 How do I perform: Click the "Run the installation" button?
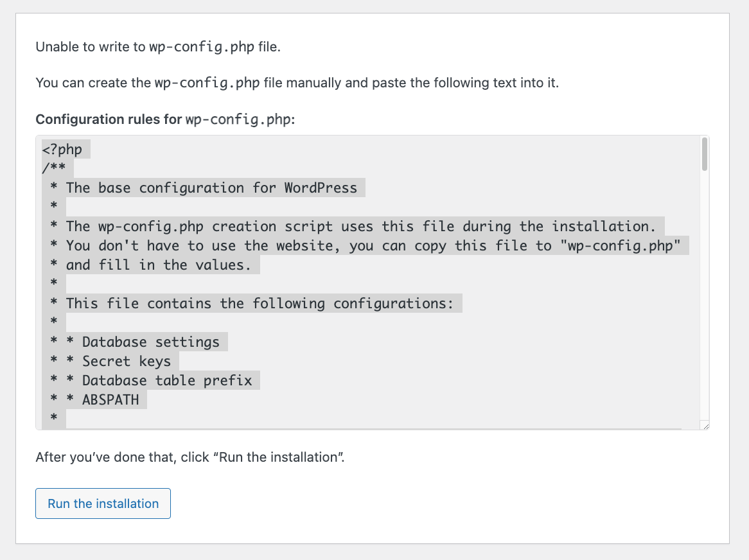coord(103,503)
